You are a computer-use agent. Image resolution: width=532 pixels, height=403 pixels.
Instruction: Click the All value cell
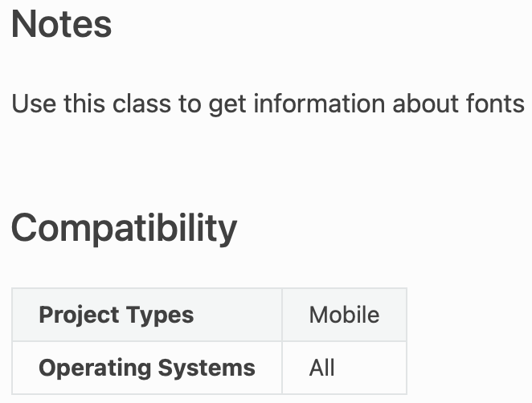pyautogui.click(x=344, y=368)
